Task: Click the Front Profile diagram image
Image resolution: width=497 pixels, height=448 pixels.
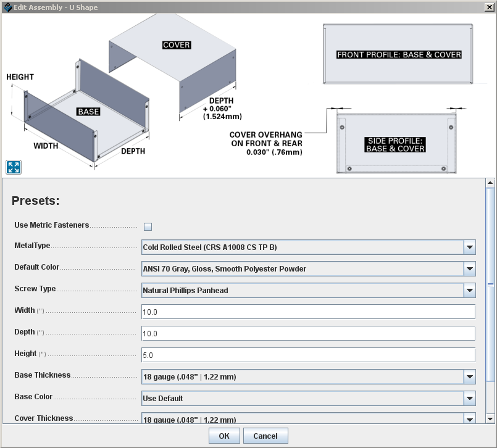Action: click(398, 54)
